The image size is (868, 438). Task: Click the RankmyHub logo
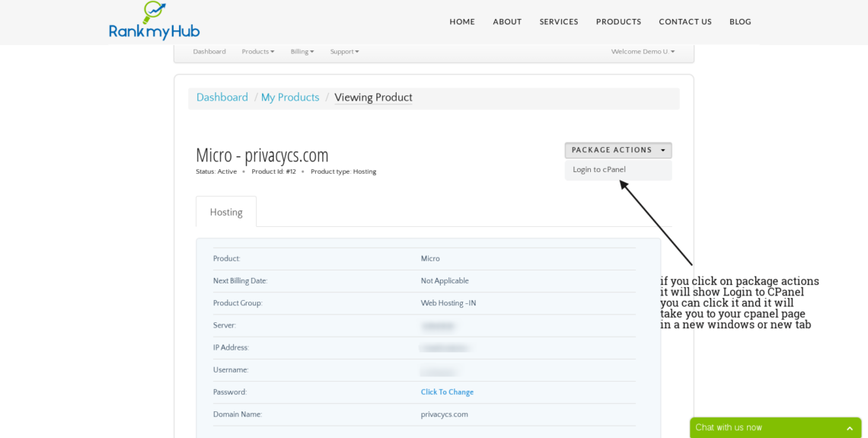coord(154,21)
